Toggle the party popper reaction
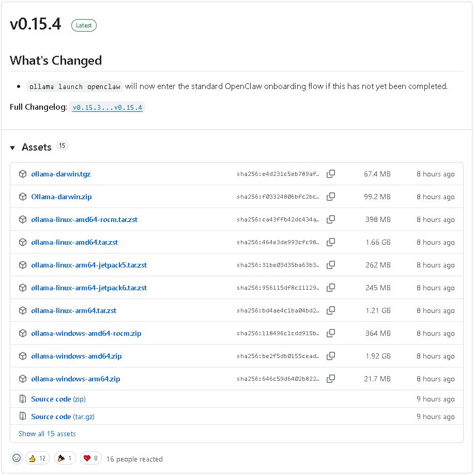 coord(65,458)
